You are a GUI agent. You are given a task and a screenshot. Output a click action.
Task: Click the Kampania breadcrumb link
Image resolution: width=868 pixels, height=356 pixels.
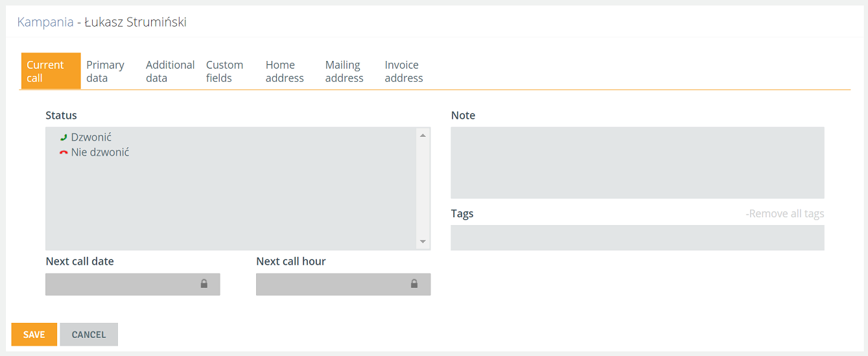(45, 22)
